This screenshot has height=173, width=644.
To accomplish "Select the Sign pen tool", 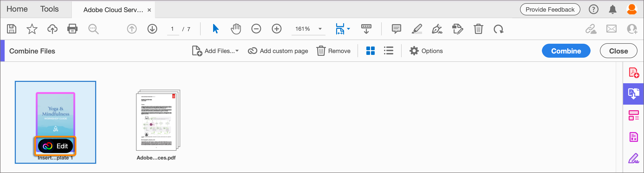I will point(437,29).
